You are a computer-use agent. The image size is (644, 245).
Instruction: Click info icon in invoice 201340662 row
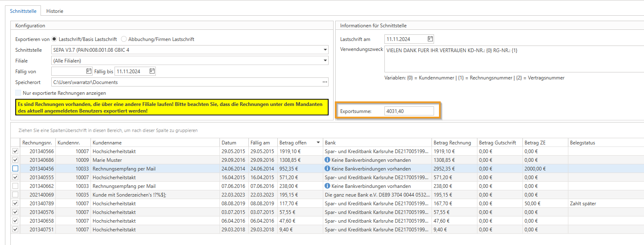pos(327,186)
